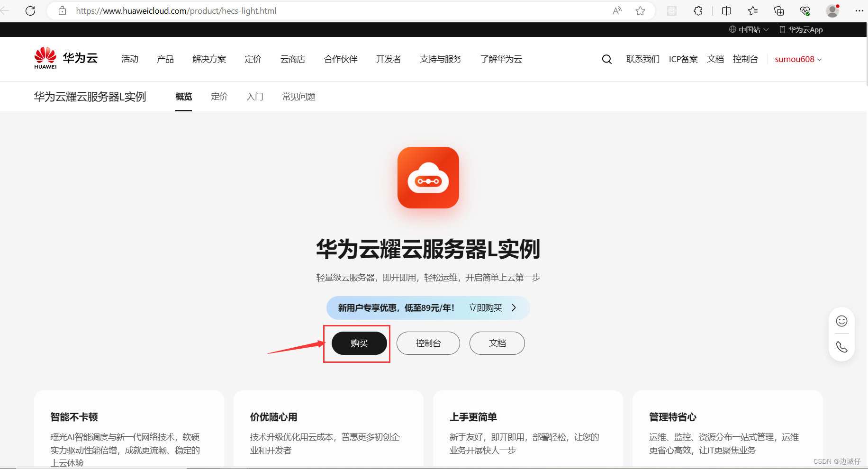Click the black 购买 button
Viewport: 868px width, 469px height.
pos(359,343)
